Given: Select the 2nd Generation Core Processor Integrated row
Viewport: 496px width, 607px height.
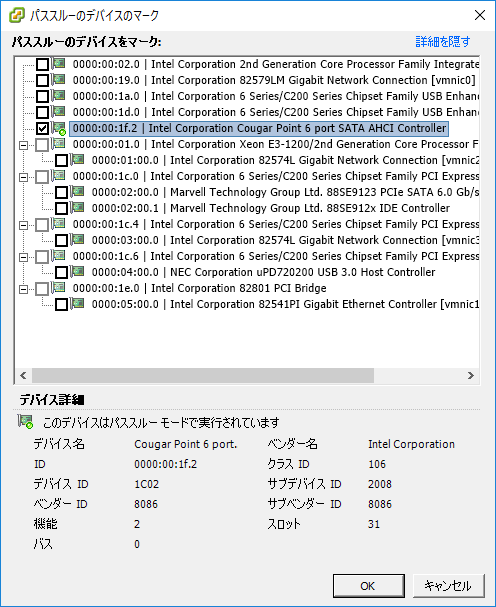Looking at the screenshot, I should point(276,64).
